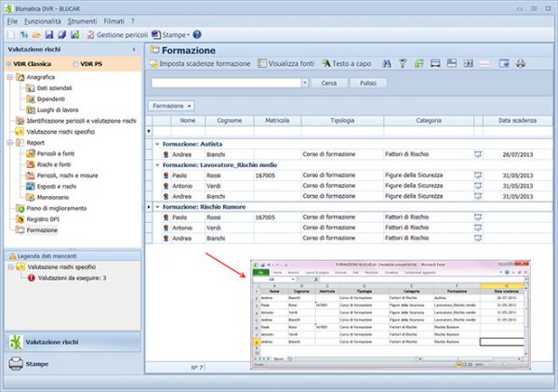The width and height of the screenshot is (558, 392).
Task: Click the blue help question mark icon
Action: point(197,34)
